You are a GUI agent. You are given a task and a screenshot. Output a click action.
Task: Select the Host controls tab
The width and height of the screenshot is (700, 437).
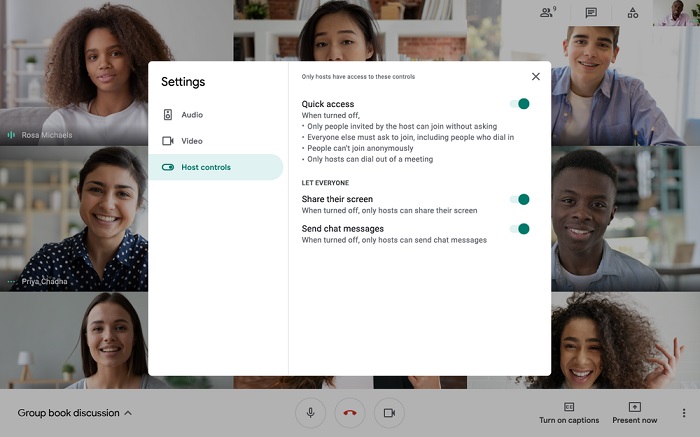(x=205, y=167)
